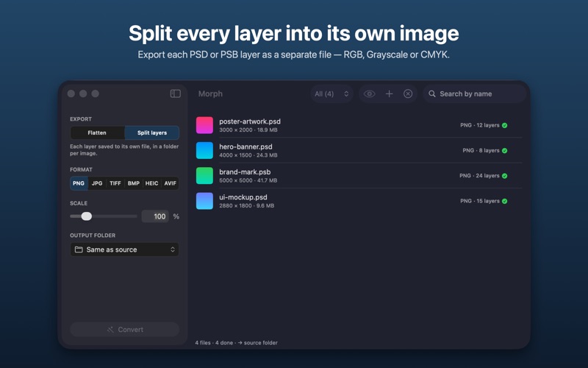Click green checkmark for brand-mark.psb
588x368 pixels.
pyautogui.click(x=505, y=176)
